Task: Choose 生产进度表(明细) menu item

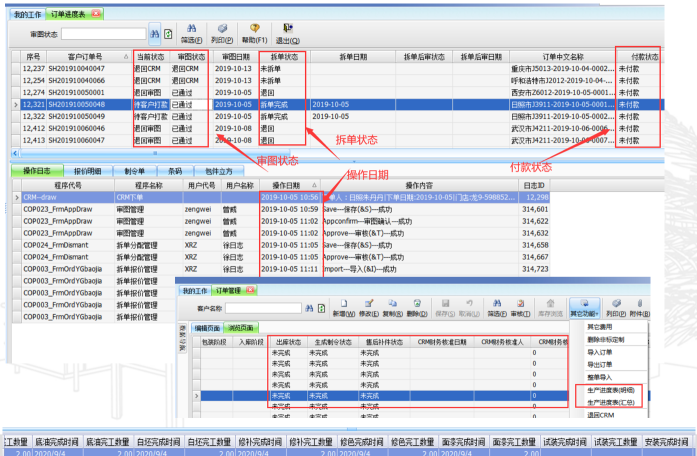Action: pos(611,390)
